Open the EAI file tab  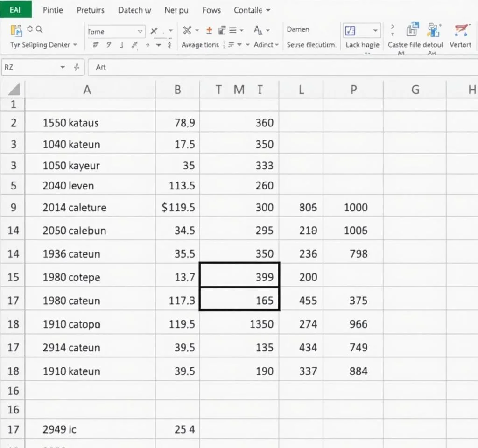(15, 9)
